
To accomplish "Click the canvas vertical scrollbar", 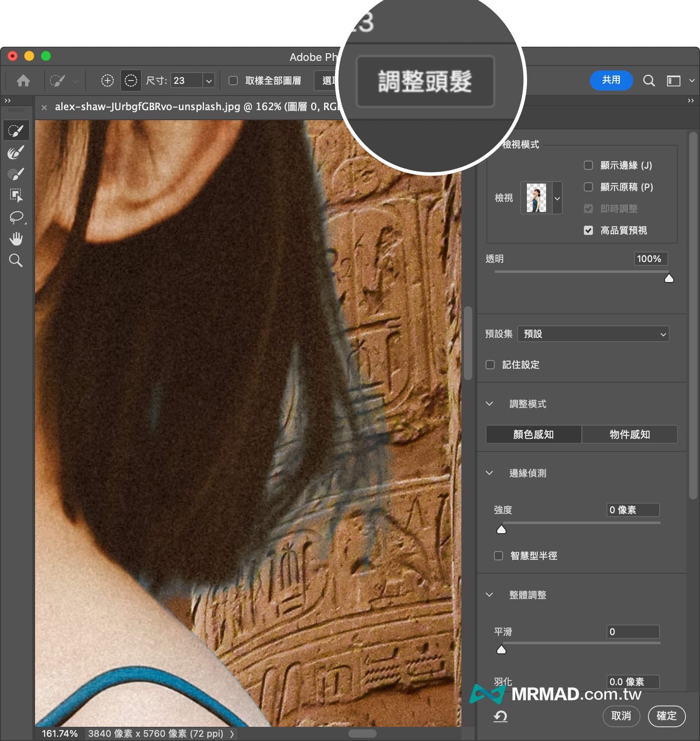I will tap(468, 343).
